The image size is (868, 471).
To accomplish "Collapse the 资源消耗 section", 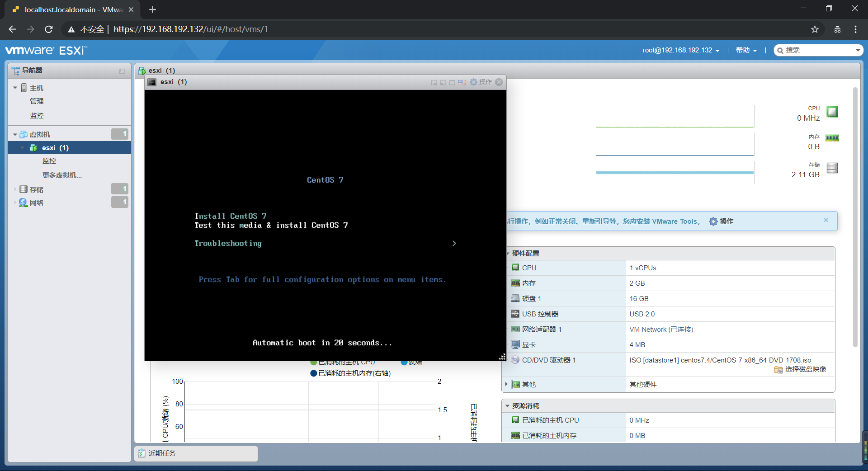I will (x=508, y=406).
